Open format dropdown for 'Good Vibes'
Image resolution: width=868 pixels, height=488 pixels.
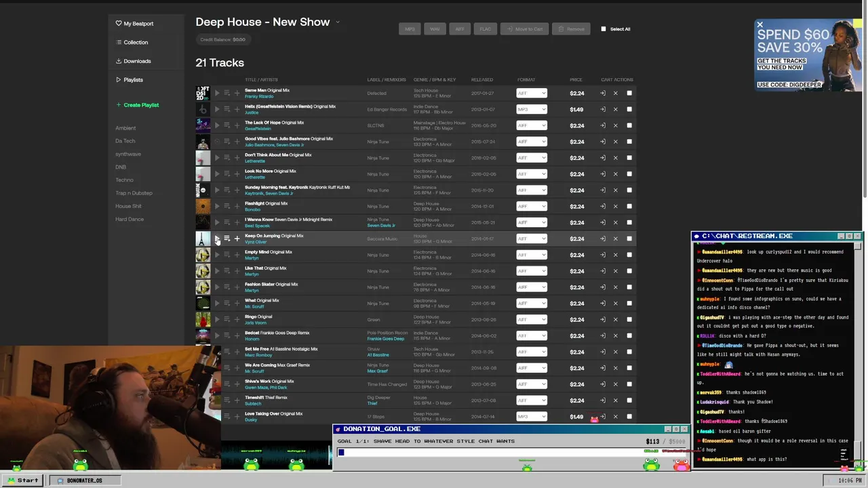(x=532, y=142)
